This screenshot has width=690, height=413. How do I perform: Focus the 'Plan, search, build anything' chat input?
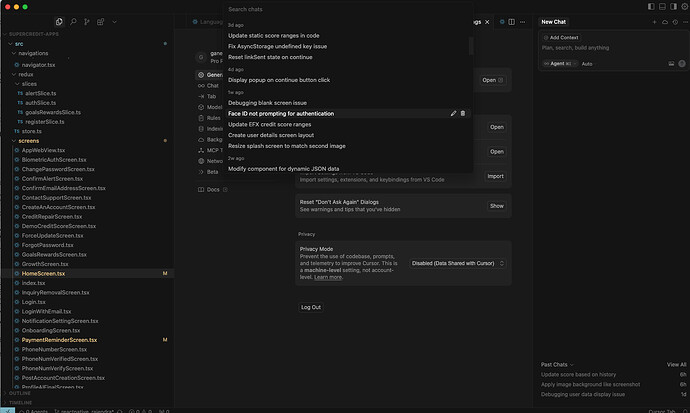pyautogui.click(x=576, y=48)
